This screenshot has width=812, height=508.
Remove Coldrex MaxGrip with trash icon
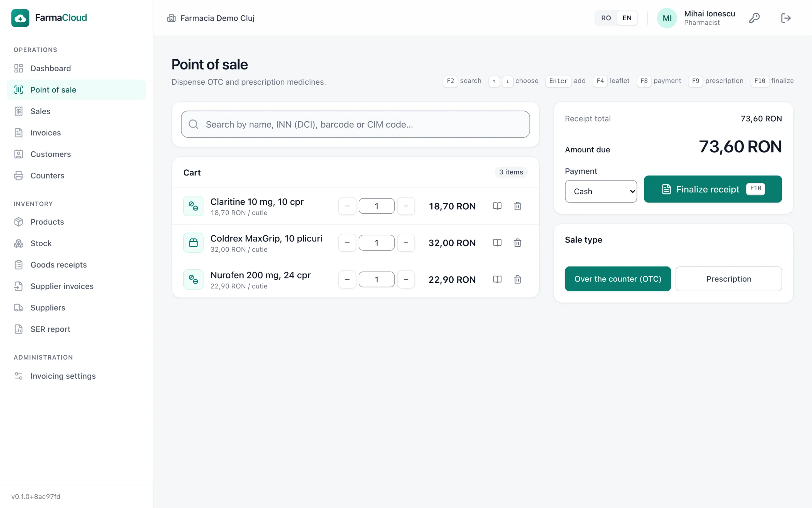pos(517,242)
